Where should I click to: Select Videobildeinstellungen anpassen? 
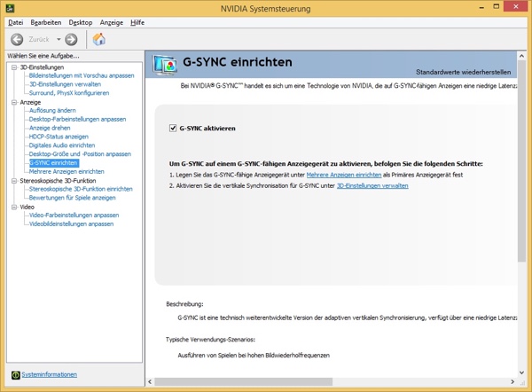[71, 224]
